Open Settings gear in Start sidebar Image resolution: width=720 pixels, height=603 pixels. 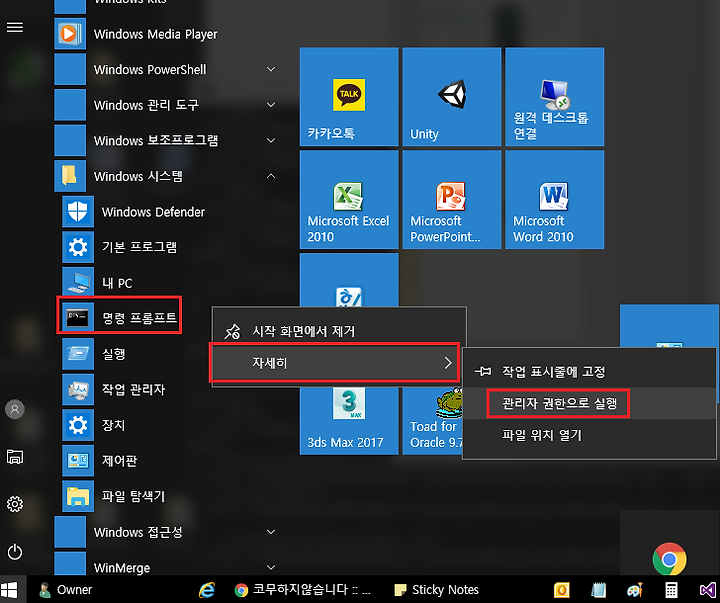(15, 504)
